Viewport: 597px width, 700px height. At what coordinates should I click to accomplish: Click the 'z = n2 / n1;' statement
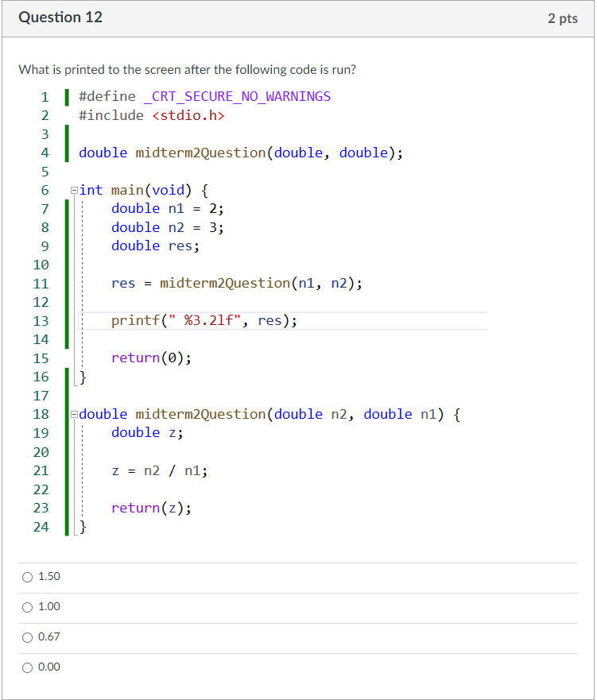tap(160, 470)
